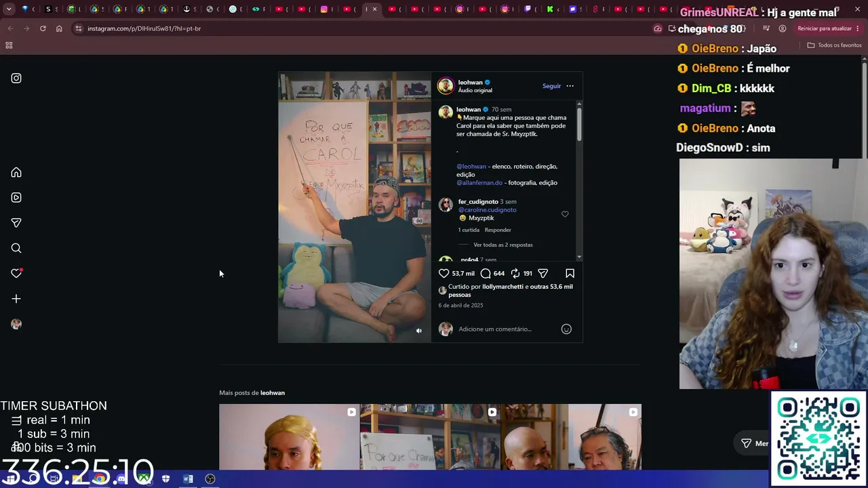Open Xbox app from the taskbar
This screenshot has height=488, width=868.
(x=144, y=479)
